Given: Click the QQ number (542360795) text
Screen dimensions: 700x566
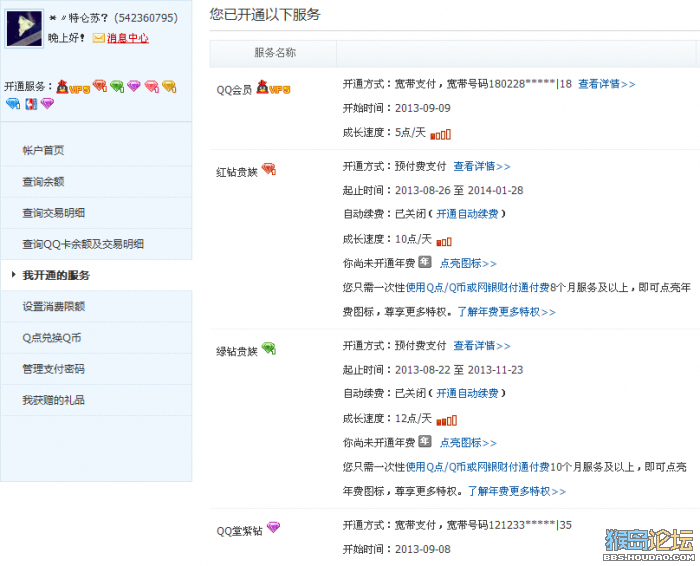Looking at the screenshot, I should click(x=146, y=18).
